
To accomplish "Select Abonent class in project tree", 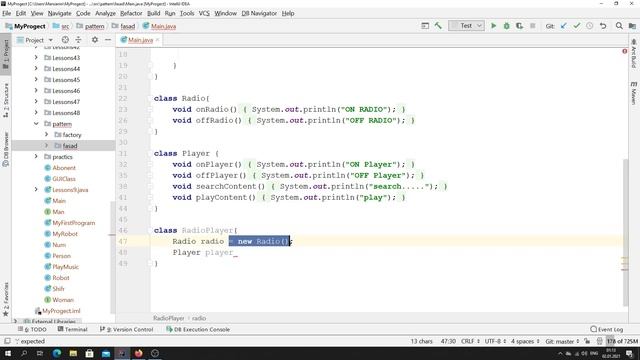I will 64,168.
